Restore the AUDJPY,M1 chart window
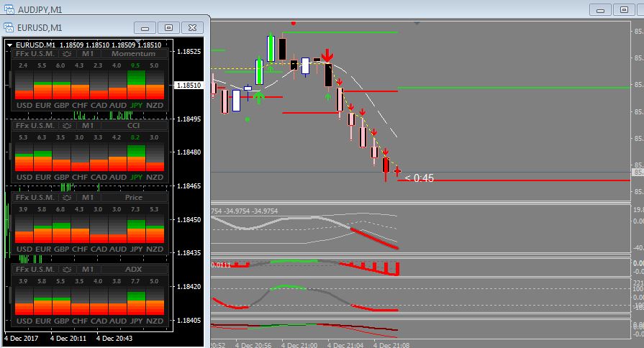 click(x=624, y=10)
